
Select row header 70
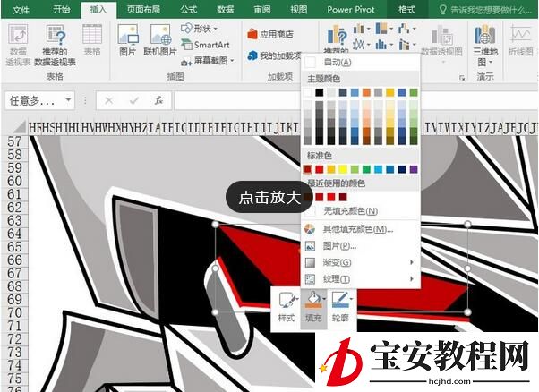[14, 312]
